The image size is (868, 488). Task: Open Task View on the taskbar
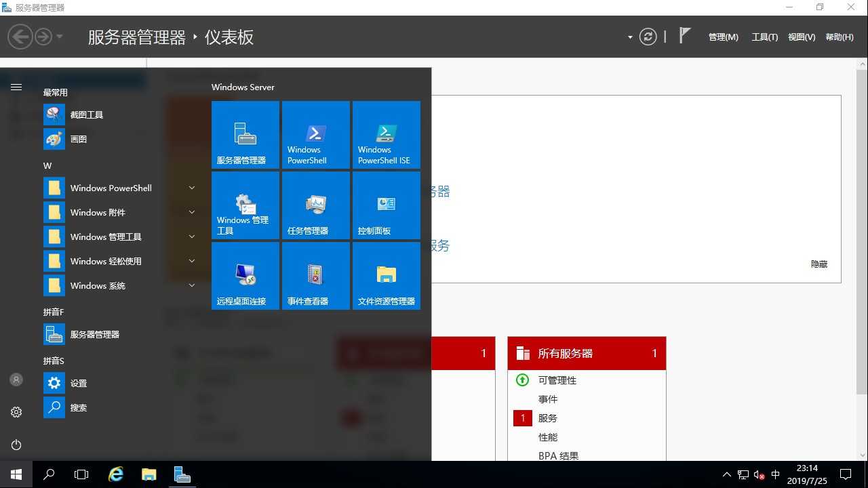[81, 474]
